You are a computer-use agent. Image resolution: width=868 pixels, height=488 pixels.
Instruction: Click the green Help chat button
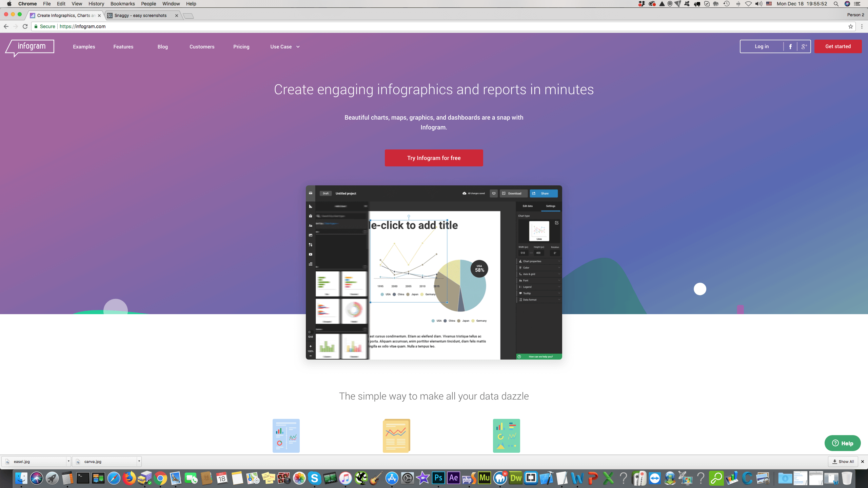(x=843, y=443)
